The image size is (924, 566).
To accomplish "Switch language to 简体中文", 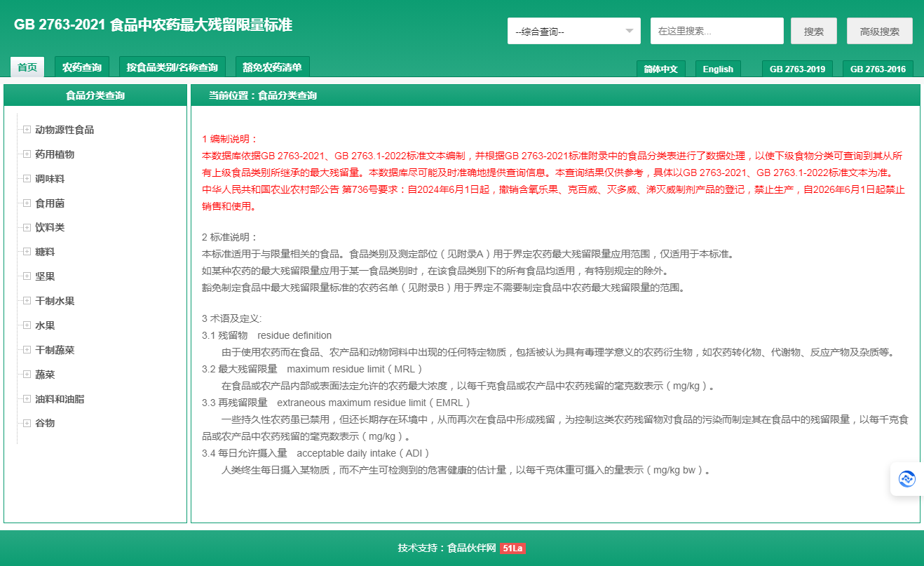I will pos(661,69).
